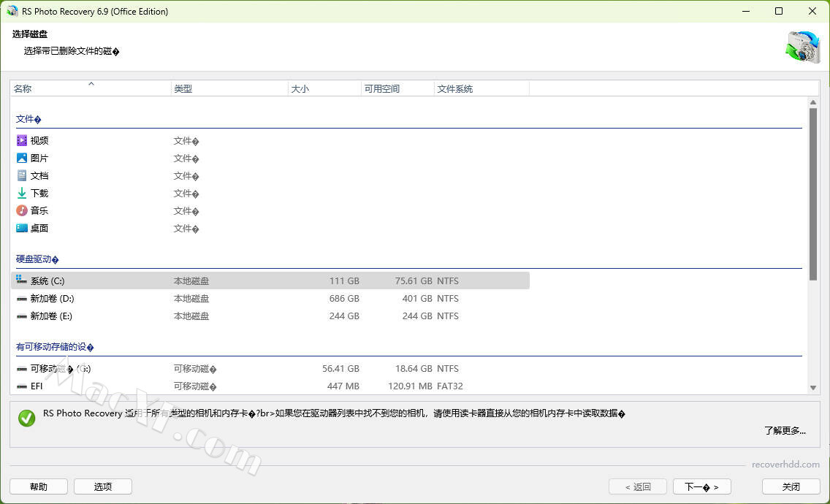
Task: Click the FAT32 file system value
Action: pos(450,386)
